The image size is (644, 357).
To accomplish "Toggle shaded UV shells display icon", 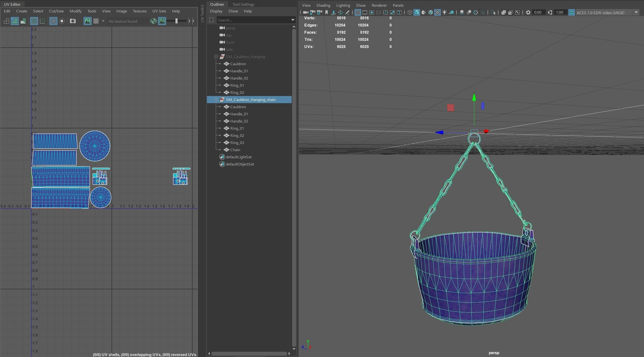I will [x=15, y=21].
